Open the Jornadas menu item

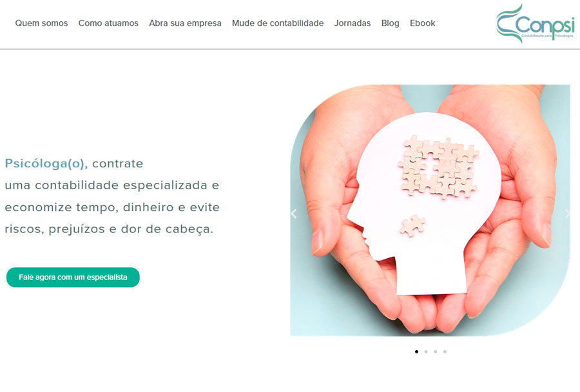coord(353,23)
